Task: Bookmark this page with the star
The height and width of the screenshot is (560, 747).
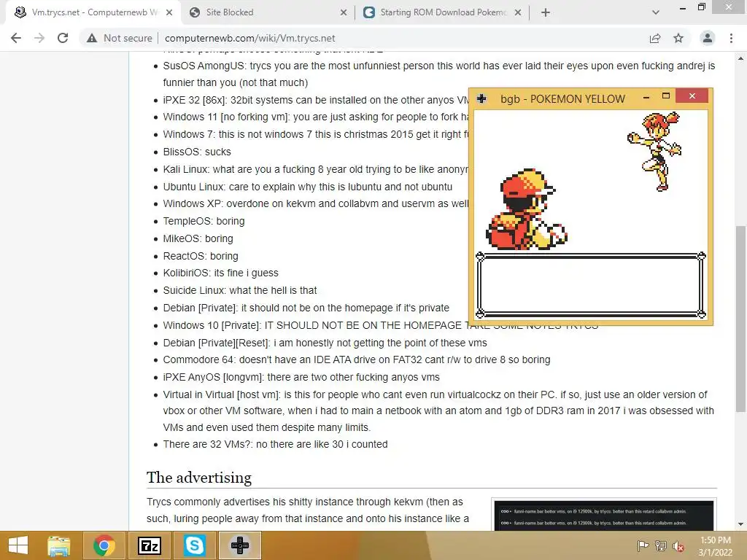Action: 678,38
